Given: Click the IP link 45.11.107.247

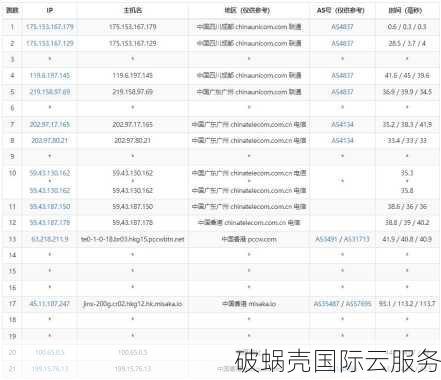Looking at the screenshot, I should click(50, 304).
